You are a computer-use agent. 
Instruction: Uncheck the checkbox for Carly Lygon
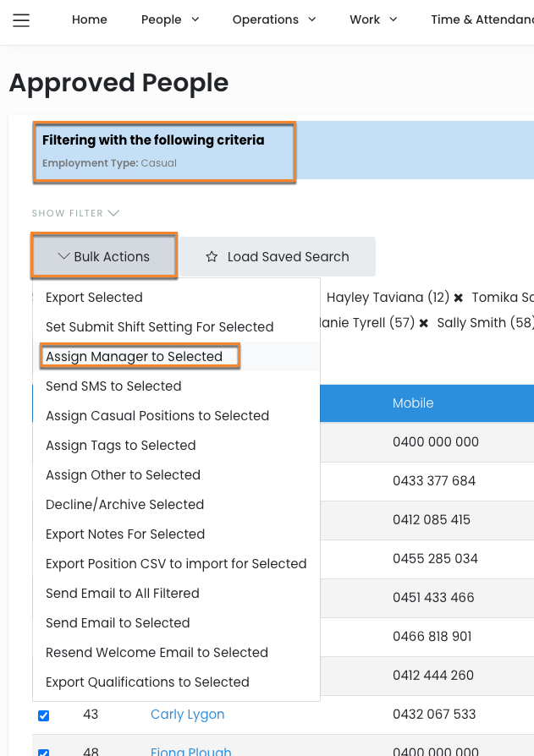coord(44,715)
